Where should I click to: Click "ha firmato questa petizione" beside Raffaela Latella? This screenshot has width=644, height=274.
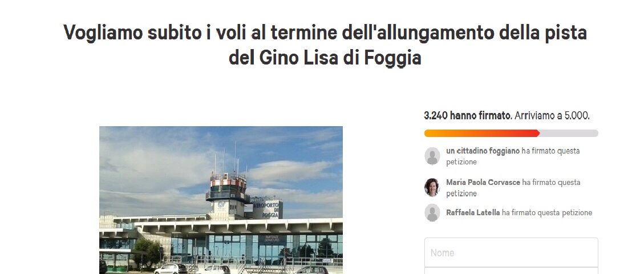tap(547, 212)
